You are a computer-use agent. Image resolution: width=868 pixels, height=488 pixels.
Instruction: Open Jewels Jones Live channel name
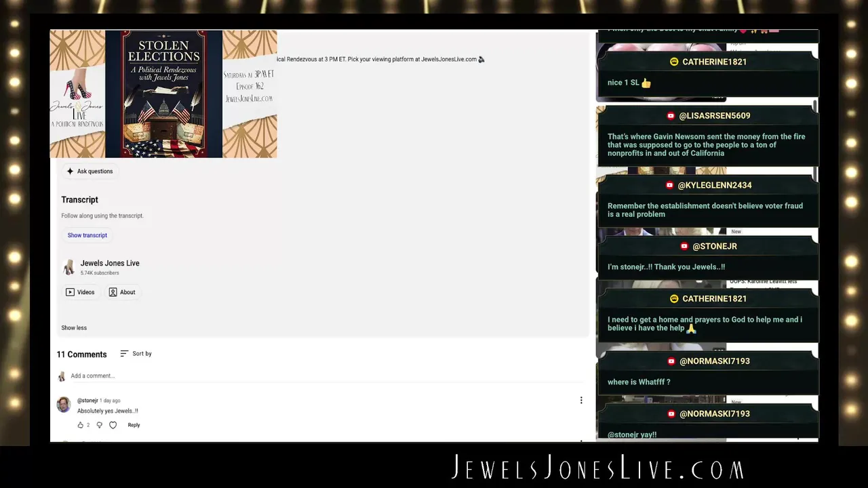tap(110, 263)
